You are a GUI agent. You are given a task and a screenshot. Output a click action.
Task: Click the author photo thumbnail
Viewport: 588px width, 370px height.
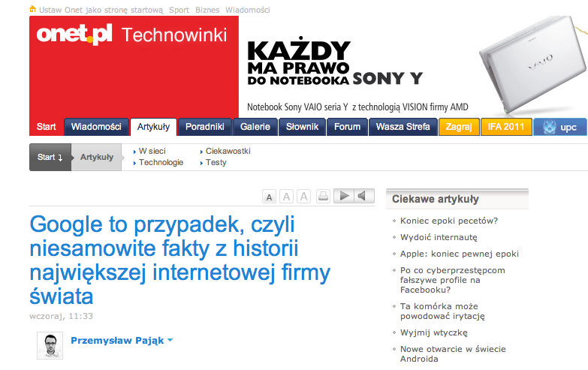[50, 345]
